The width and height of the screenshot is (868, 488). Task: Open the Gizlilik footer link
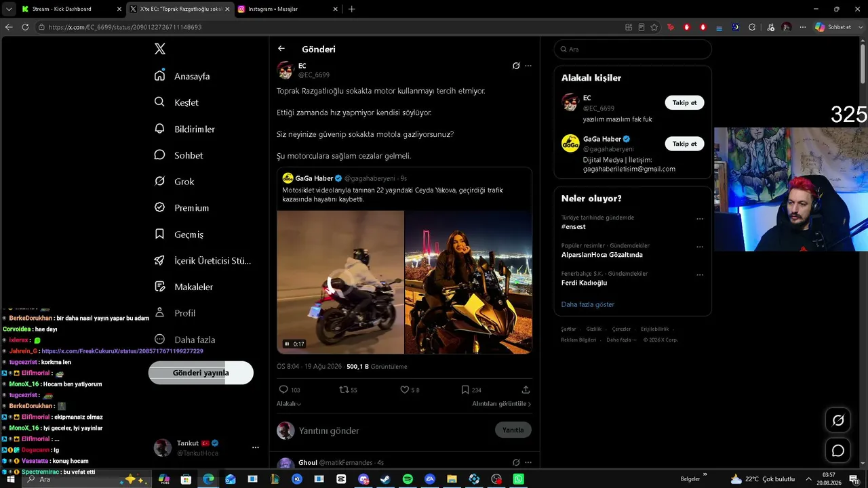(x=594, y=329)
